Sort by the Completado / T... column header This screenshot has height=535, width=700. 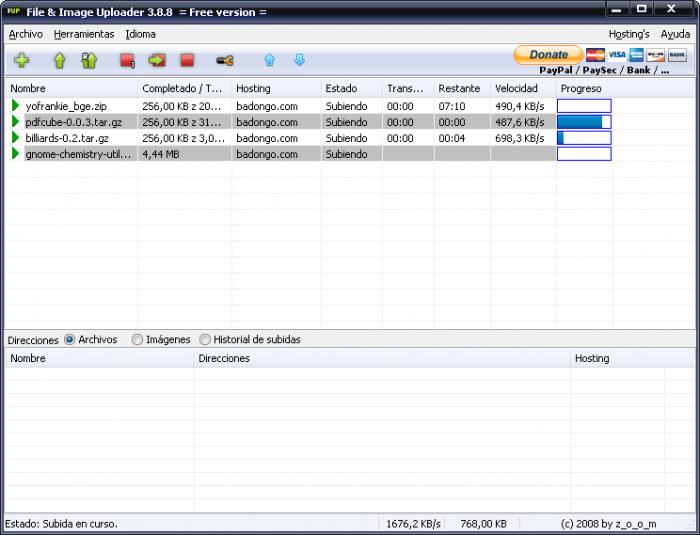(184, 88)
